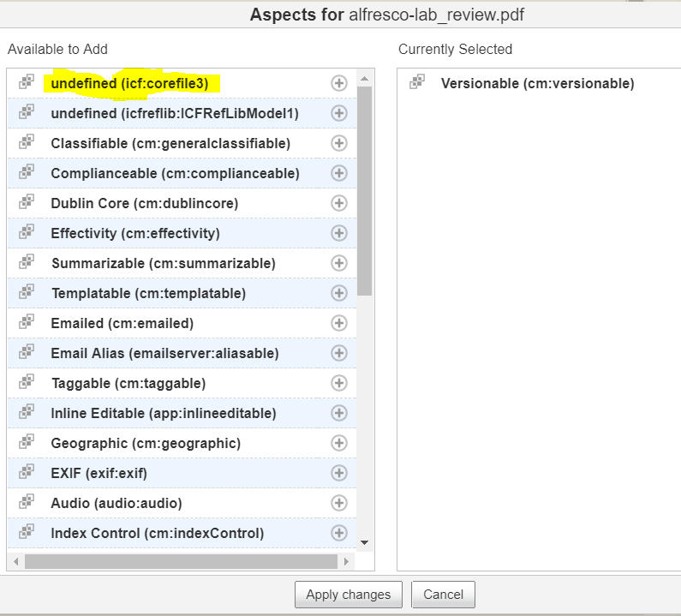
Task: Add the Email Alias aspect via its plus icon
Action: [x=338, y=353]
